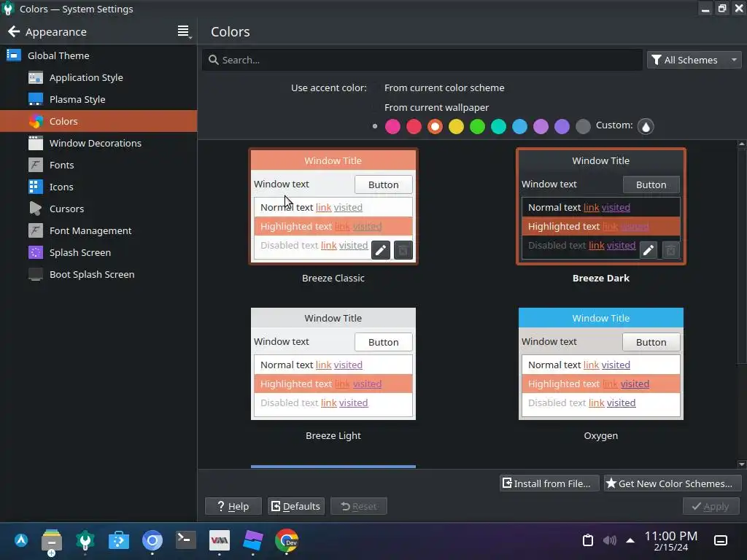The width and height of the screenshot is (747, 560).
Task: Click Get New Color Schemes button
Action: point(672,483)
